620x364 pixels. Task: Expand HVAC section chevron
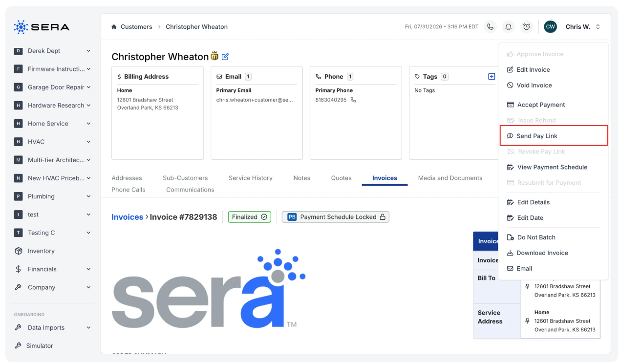[88, 142]
